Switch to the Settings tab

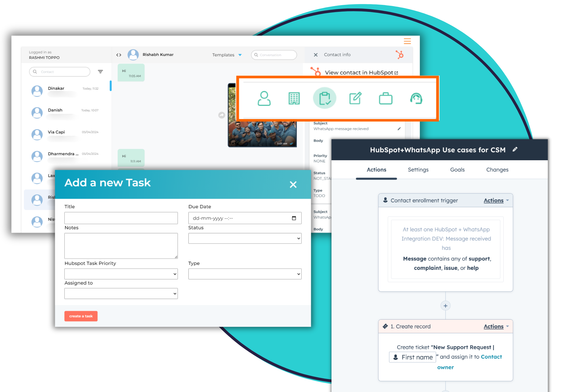pyautogui.click(x=418, y=170)
